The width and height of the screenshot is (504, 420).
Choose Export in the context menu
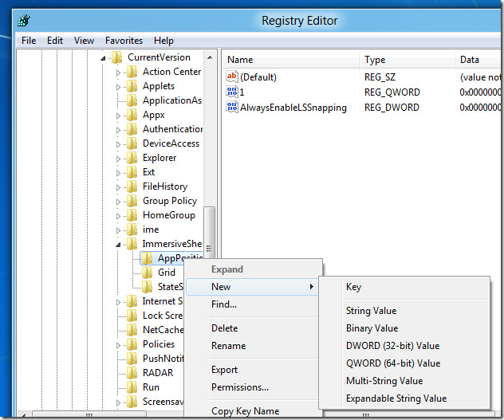[x=252, y=370]
